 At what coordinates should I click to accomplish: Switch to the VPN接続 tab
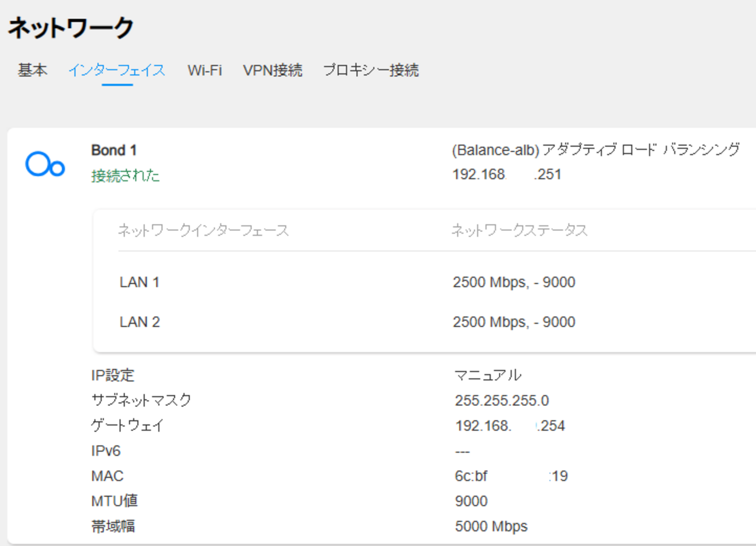click(273, 70)
